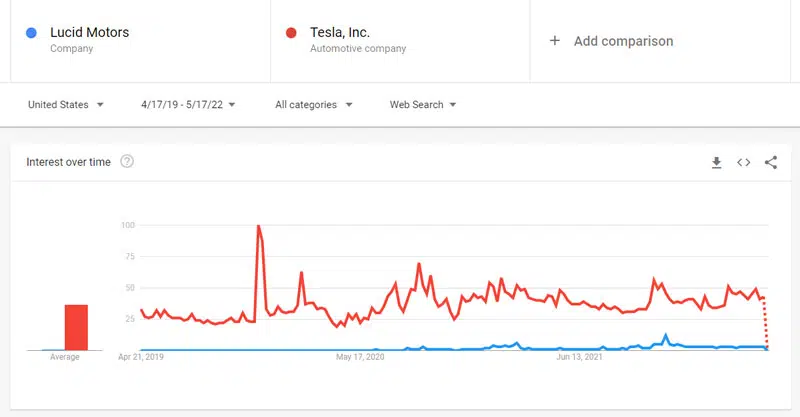Open the embed code icon

pyautogui.click(x=743, y=163)
